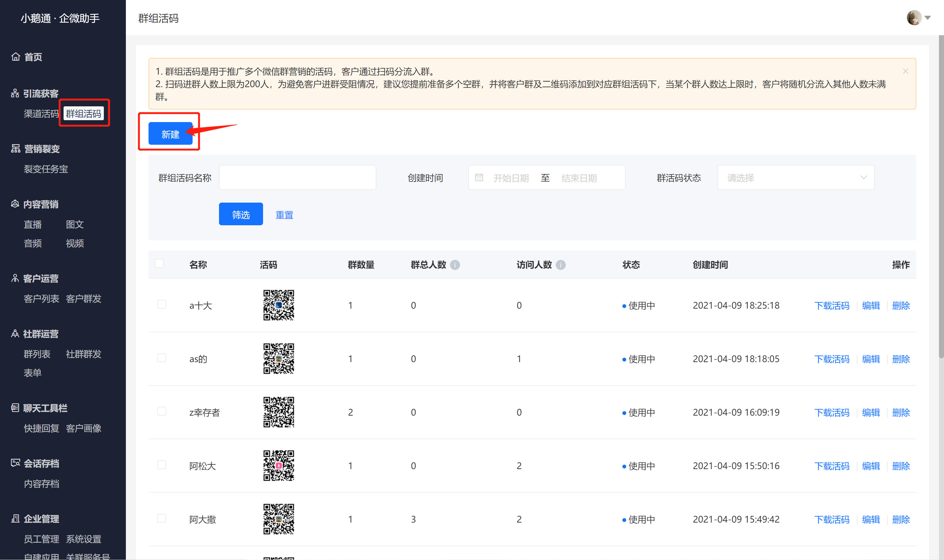The height and width of the screenshot is (560, 944).
Task: Click creation time 2021-04-09 18:25:18
Action: pos(736,305)
